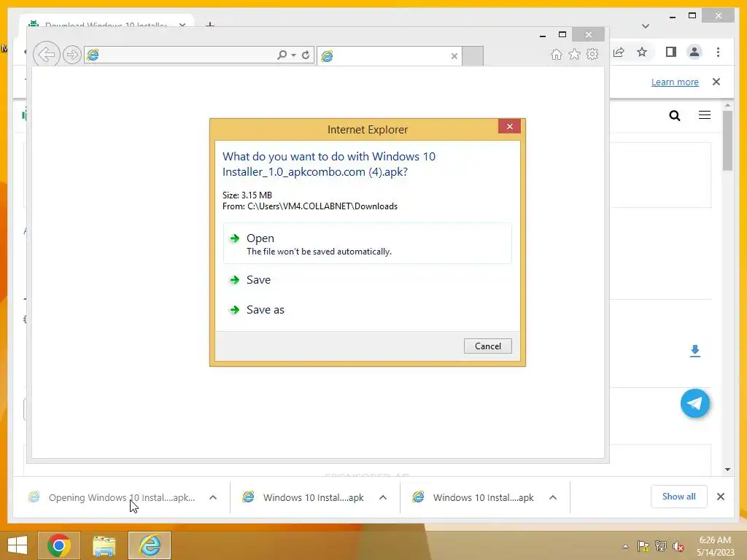Image resolution: width=747 pixels, height=560 pixels.
Task: Expand options for the Opening download item
Action: 213,497
